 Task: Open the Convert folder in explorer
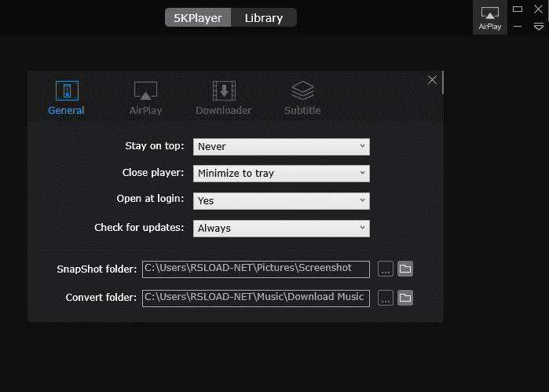(405, 298)
